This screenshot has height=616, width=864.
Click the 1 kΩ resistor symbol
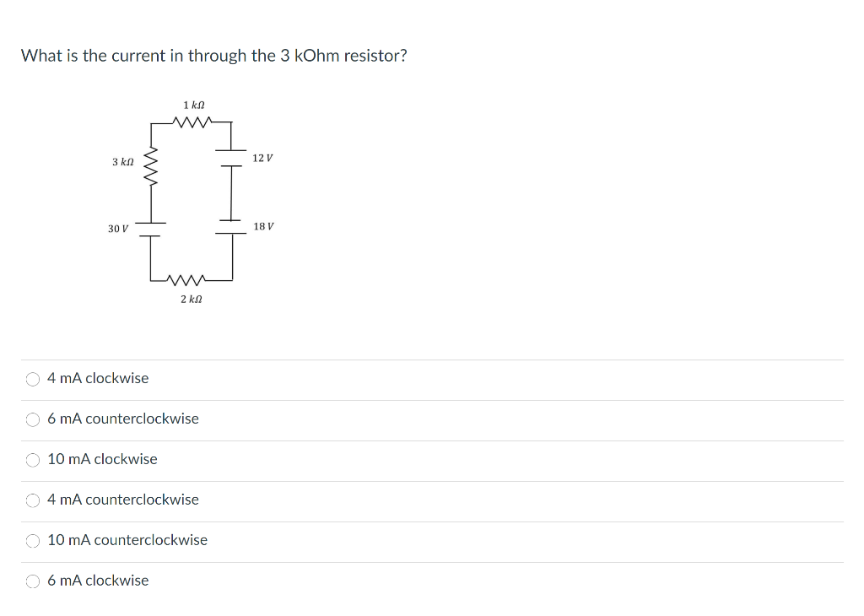tap(192, 122)
